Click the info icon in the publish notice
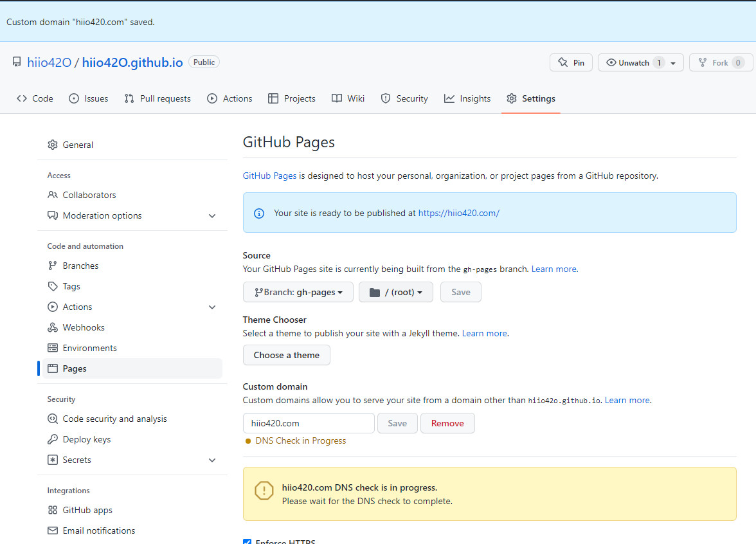 point(259,213)
